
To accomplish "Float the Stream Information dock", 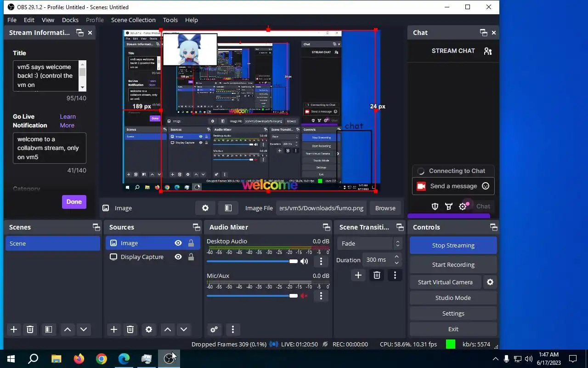I will 79,33.
